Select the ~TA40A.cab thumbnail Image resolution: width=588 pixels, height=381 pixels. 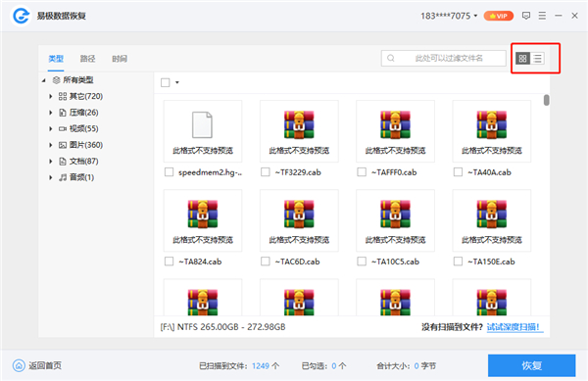pos(492,131)
